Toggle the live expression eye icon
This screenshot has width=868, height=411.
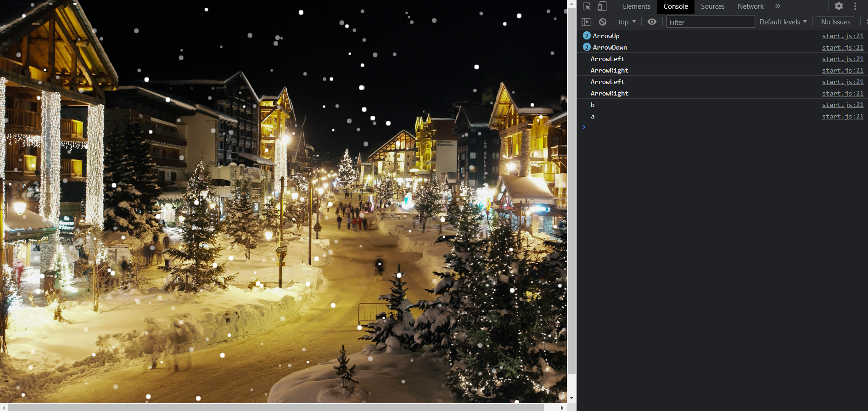[652, 22]
